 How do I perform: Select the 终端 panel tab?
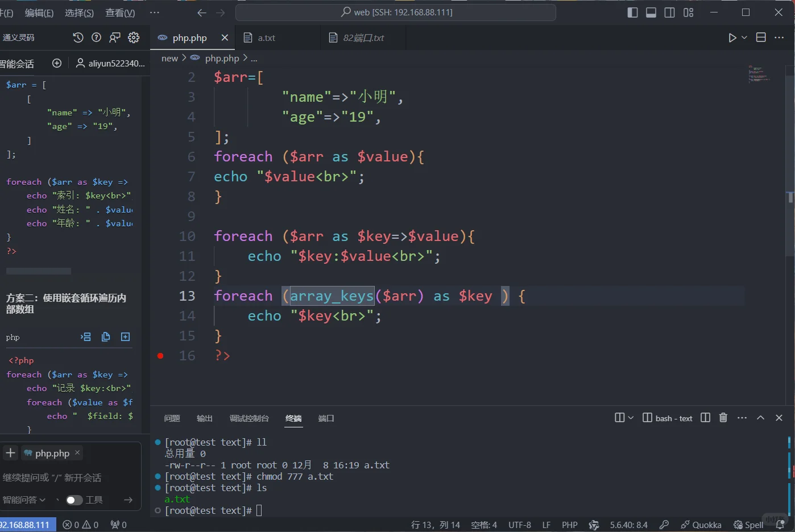[293, 418]
